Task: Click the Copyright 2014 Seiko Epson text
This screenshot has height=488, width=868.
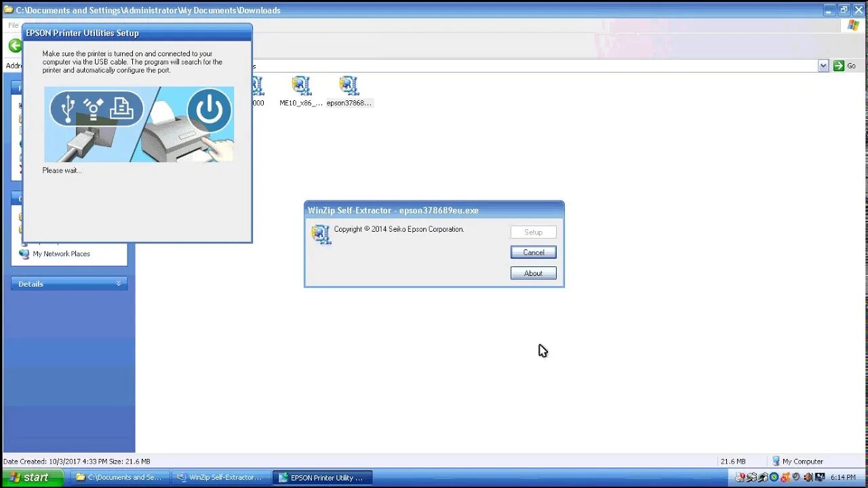Action: tap(399, 229)
